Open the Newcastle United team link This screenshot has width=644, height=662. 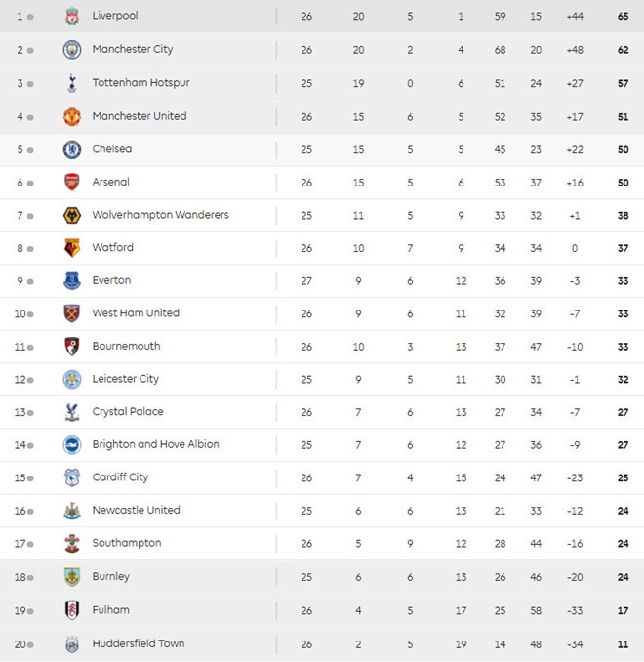tap(136, 510)
